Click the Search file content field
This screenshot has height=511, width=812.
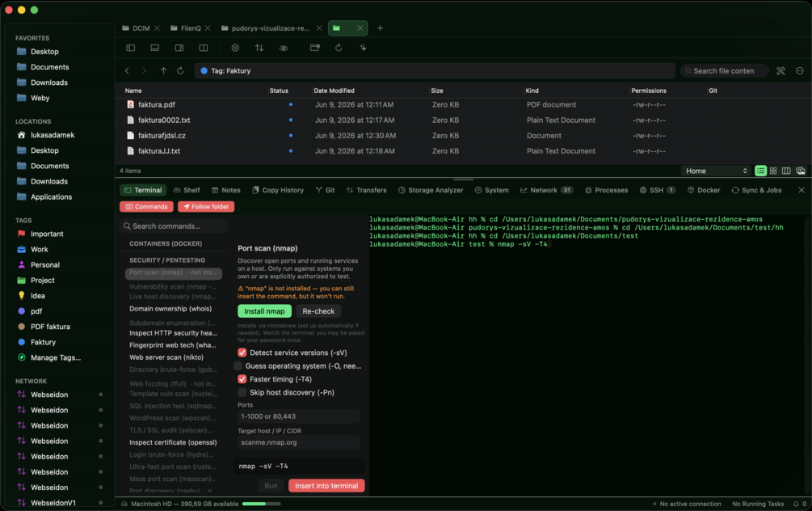click(x=725, y=71)
